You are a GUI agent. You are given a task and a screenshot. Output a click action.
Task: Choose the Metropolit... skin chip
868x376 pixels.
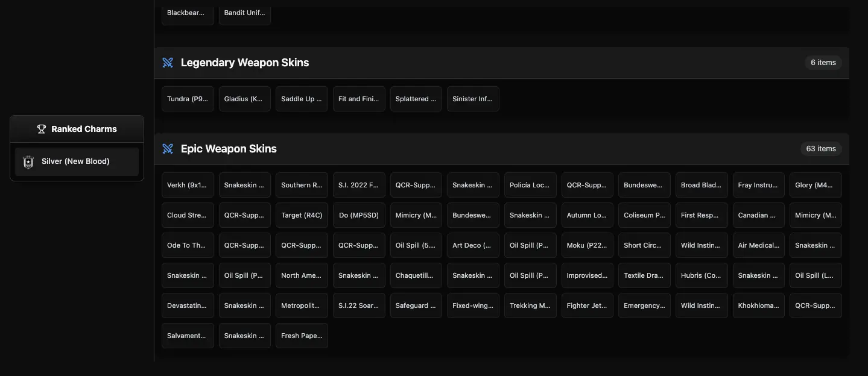coord(302,305)
